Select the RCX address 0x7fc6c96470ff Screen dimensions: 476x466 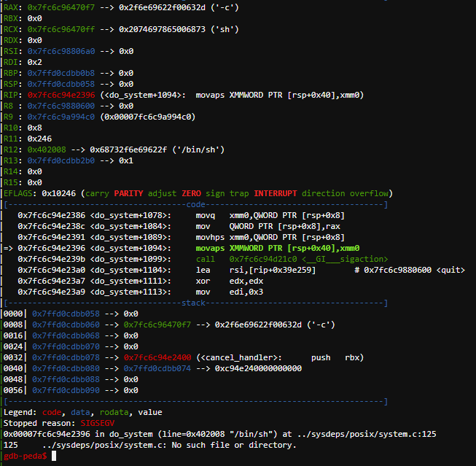pos(61,29)
